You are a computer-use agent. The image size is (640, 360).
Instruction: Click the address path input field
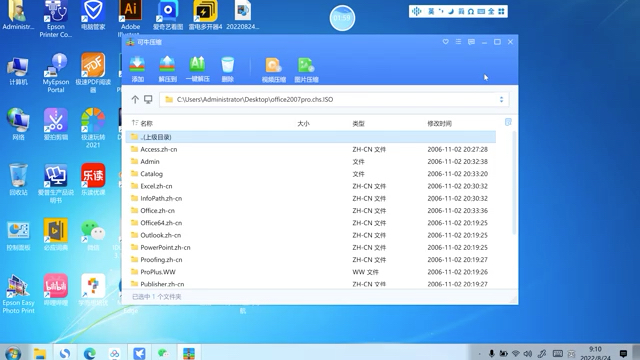tap(334, 99)
